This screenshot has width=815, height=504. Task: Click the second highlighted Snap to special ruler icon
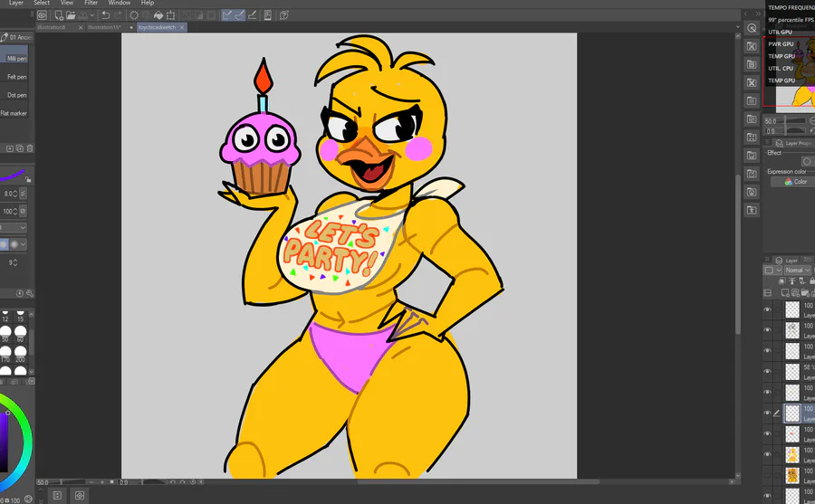coord(240,15)
